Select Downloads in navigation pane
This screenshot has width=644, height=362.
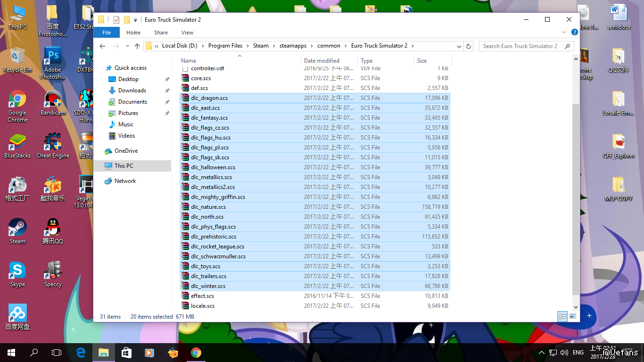(132, 90)
